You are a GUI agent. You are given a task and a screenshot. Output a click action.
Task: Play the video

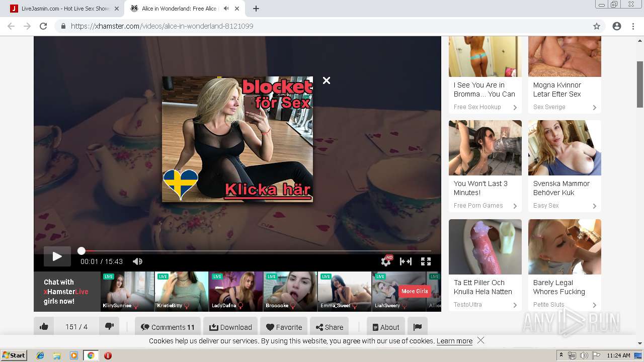pyautogui.click(x=57, y=256)
